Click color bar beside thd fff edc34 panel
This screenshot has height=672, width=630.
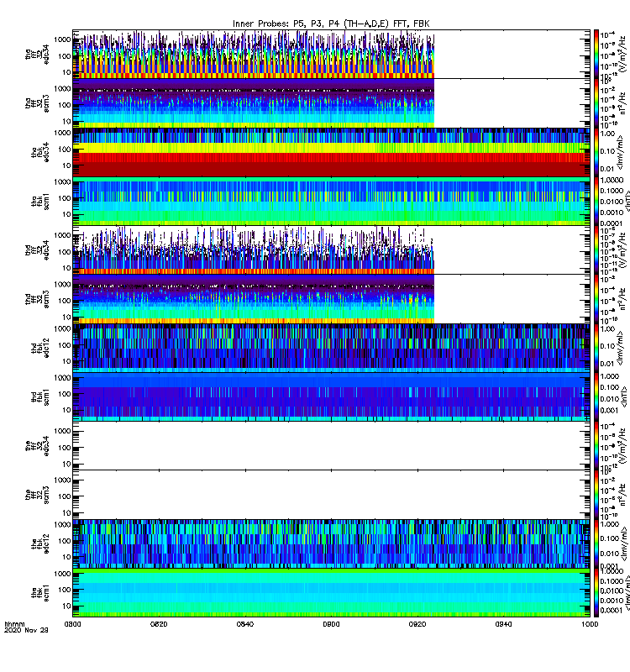pos(596,249)
